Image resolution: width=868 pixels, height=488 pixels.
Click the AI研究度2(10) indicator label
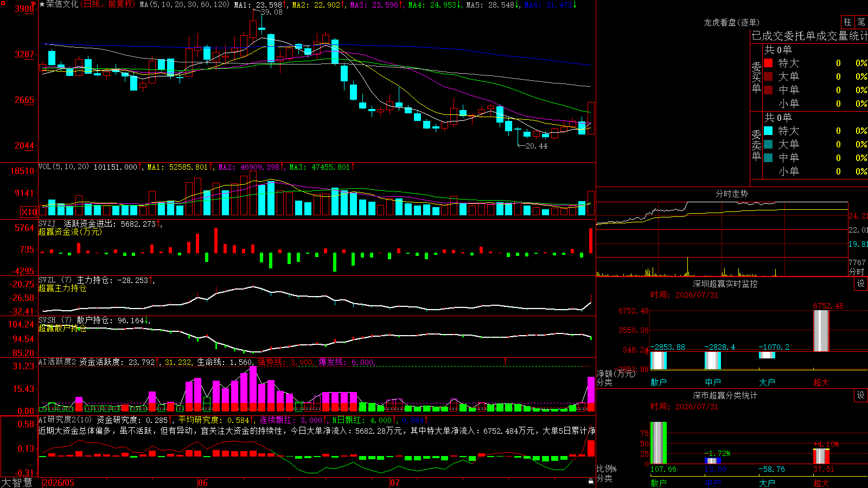coord(66,420)
